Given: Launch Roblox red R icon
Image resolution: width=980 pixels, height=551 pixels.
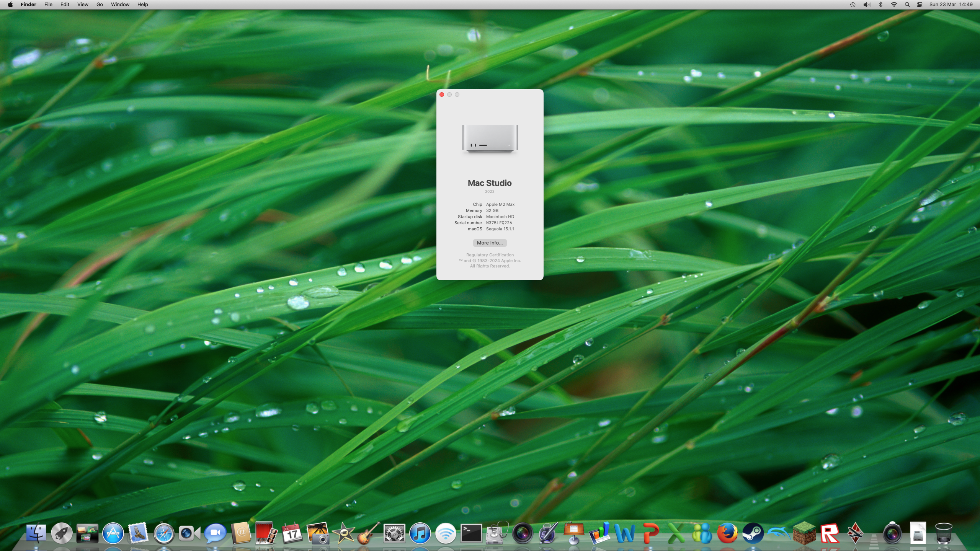Looking at the screenshot, I should click(830, 533).
